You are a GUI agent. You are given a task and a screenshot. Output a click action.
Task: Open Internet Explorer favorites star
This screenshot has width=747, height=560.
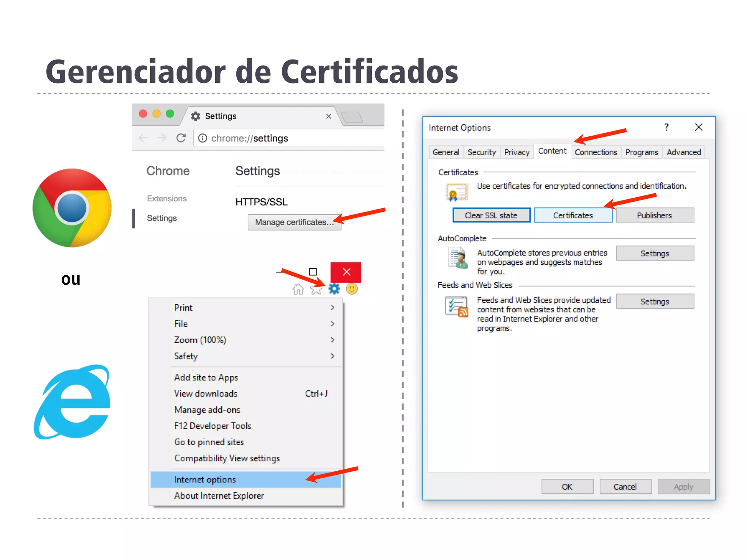click(x=316, y=289)
